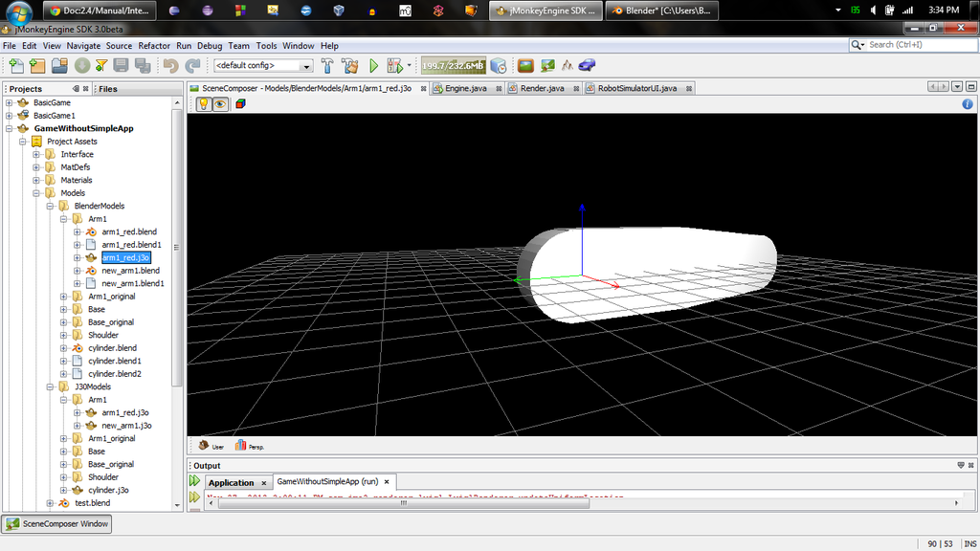Switch to the Engine.java editor tab
The width and height of the screenshot is (980, 551).
(465, 88)
